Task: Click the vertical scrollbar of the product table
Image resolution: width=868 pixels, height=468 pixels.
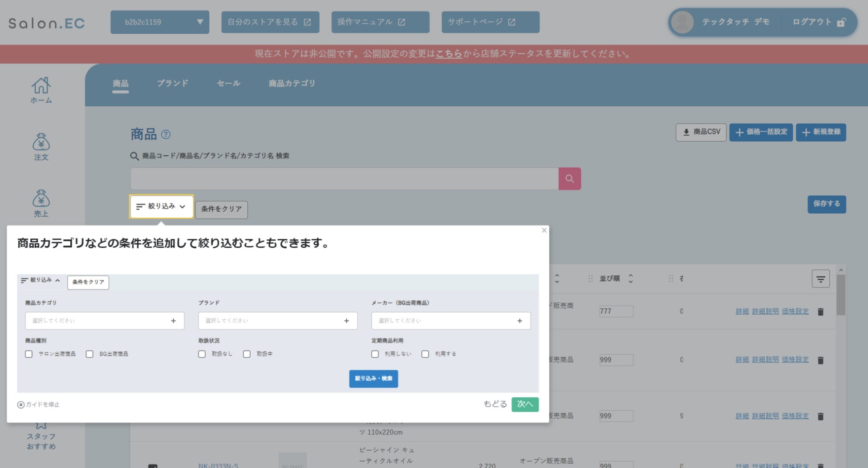Action: [x=841, y=295]
